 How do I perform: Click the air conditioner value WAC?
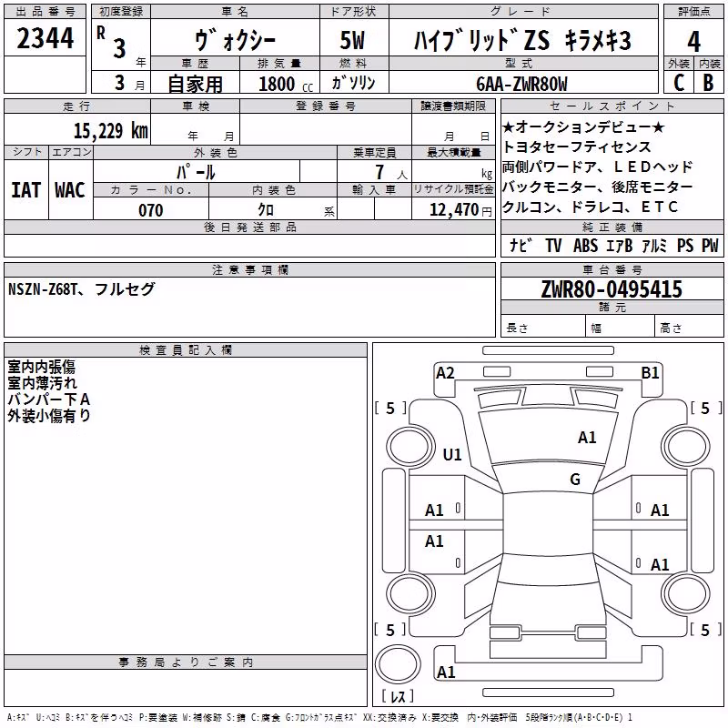point(70,190)
